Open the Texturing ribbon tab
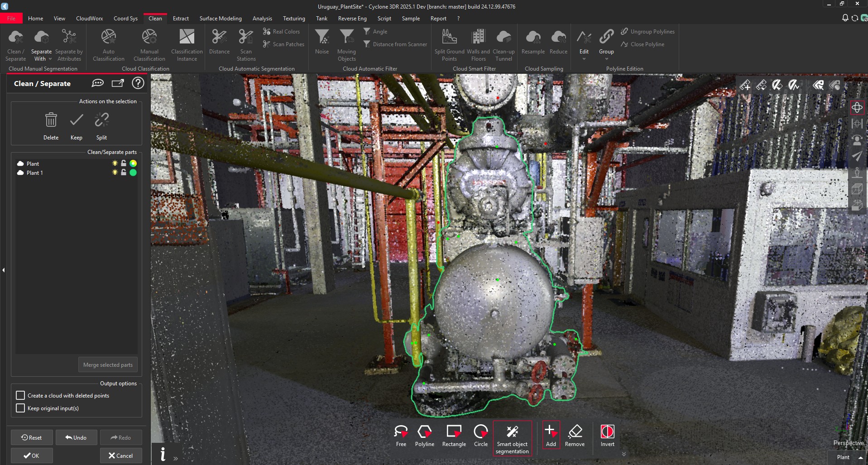The width and height of the screenshot is (868, 465). click(293, 19)
